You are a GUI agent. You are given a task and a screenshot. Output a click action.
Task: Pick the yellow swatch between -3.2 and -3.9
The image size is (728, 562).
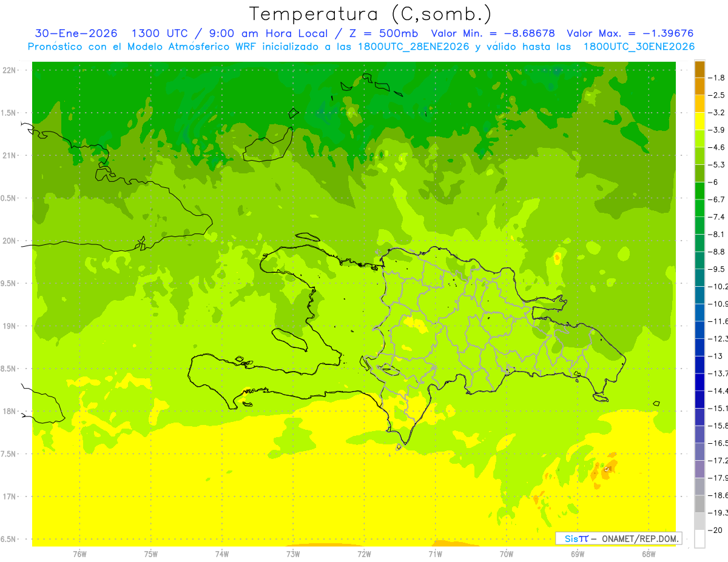(x=699, y=121)
